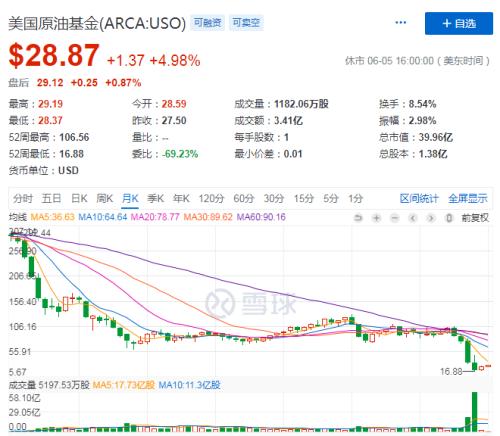500x436 pixels.
Task: Choose the 60分 interval tab
Action: pyautogui.click(x=244, y=199)
